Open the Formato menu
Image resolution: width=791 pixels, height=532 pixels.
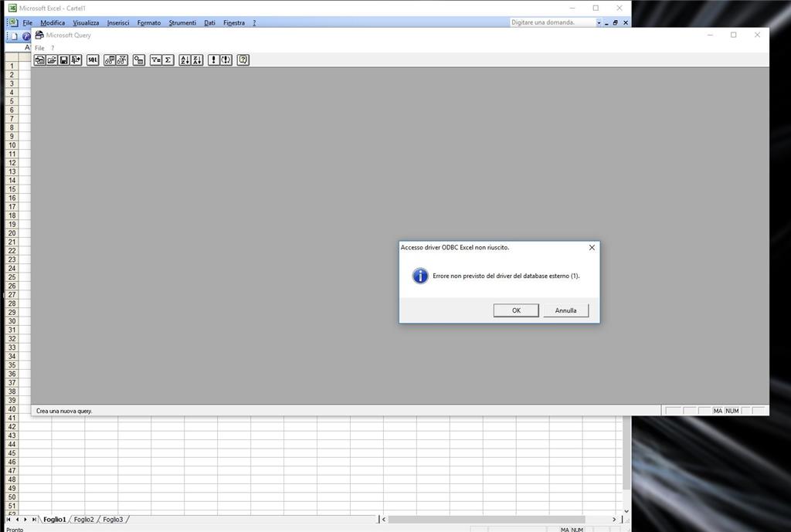pyautogui.click(x=149, y=22)
